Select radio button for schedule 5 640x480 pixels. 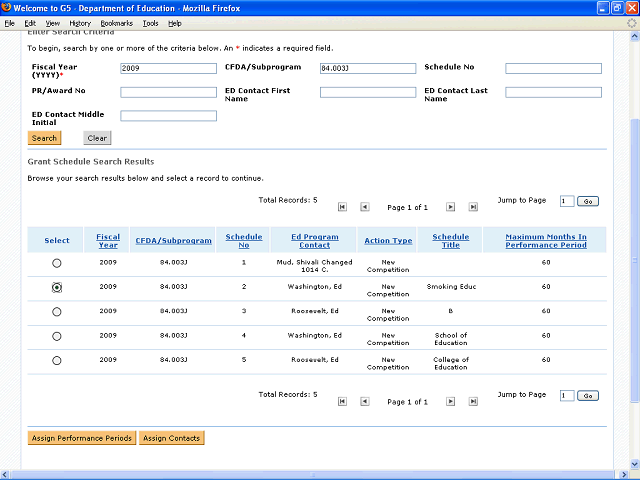pos(57,360)
